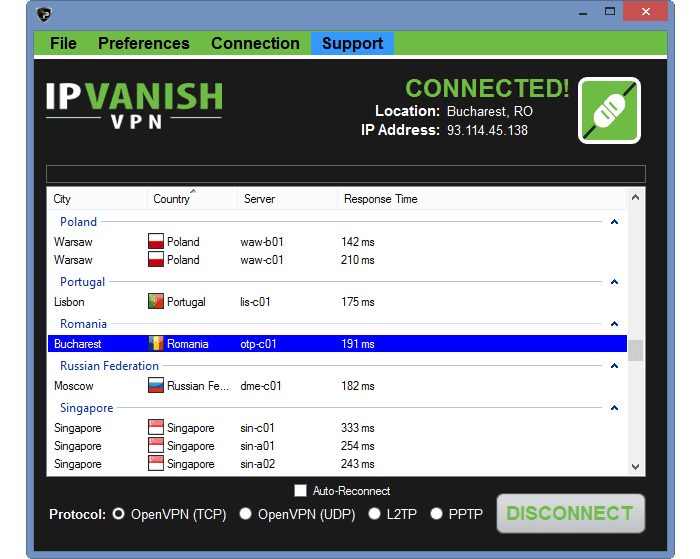Viewport: 700px width, 559px height.
Task: Click the Bucharest, RO location text
Action: point(490,111)
